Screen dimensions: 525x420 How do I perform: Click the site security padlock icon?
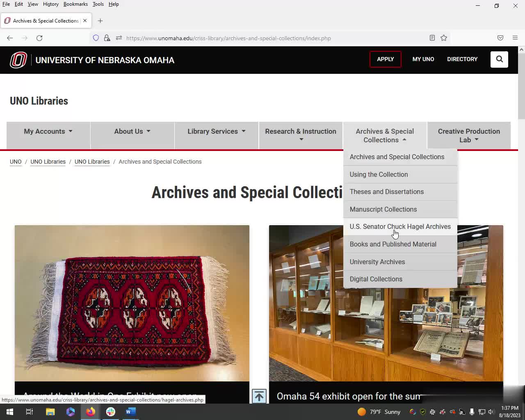point(107,38)
